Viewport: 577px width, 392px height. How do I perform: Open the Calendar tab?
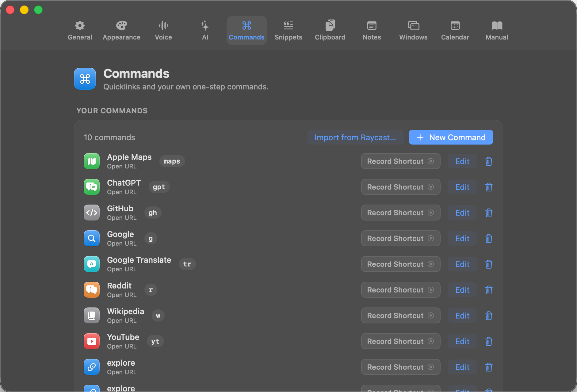click(455, 31)
